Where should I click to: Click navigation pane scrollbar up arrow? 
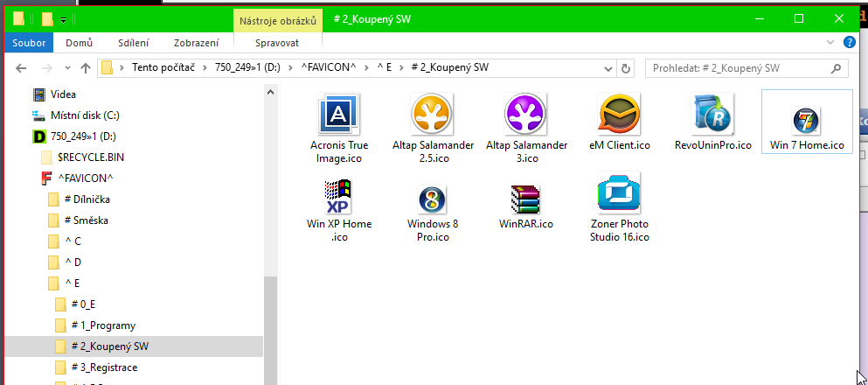(271, 93)
